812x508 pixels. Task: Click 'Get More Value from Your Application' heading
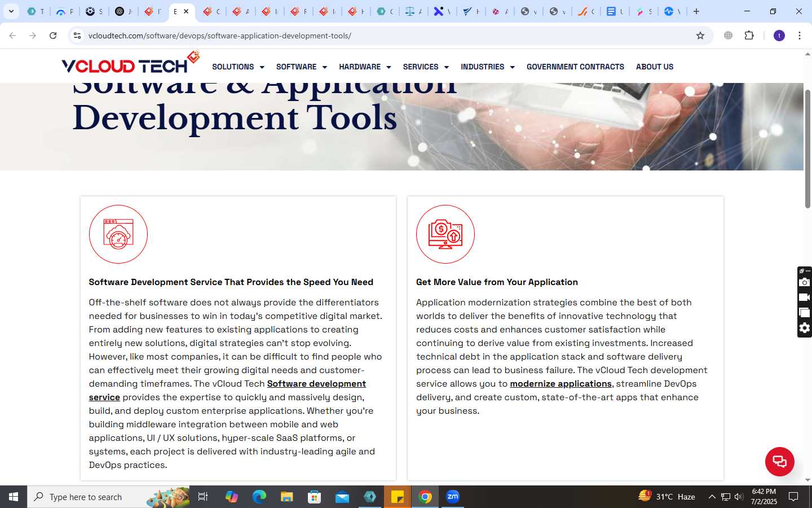pos(497,282)
